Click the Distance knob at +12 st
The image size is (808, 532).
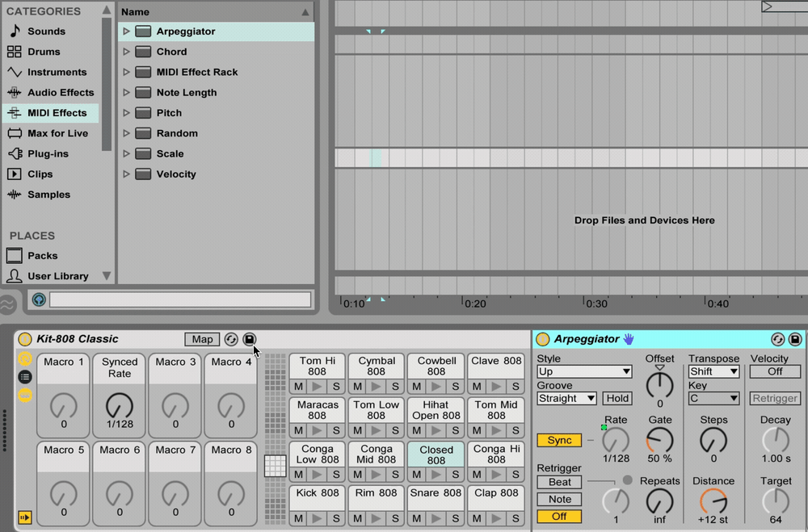pos(713,501)
